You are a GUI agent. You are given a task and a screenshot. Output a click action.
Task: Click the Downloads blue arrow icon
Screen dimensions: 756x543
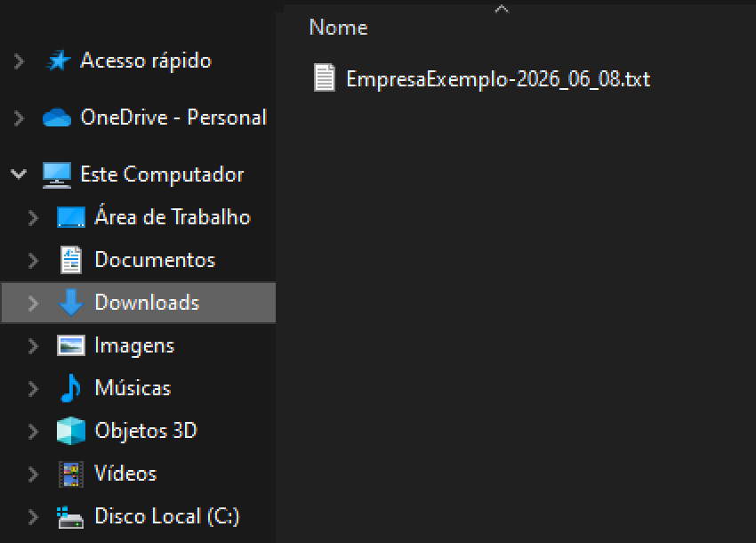pyautogui.click(x=70, y=303)
